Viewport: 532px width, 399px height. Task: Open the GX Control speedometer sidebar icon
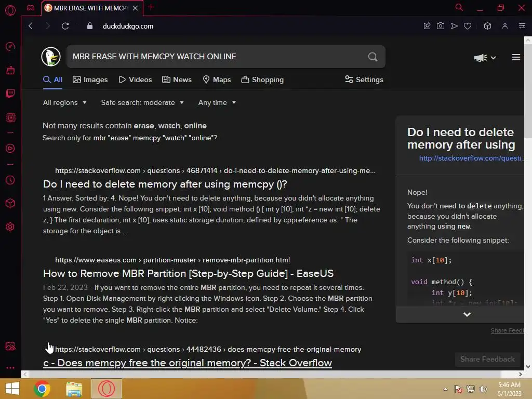[x=10, y=46]
